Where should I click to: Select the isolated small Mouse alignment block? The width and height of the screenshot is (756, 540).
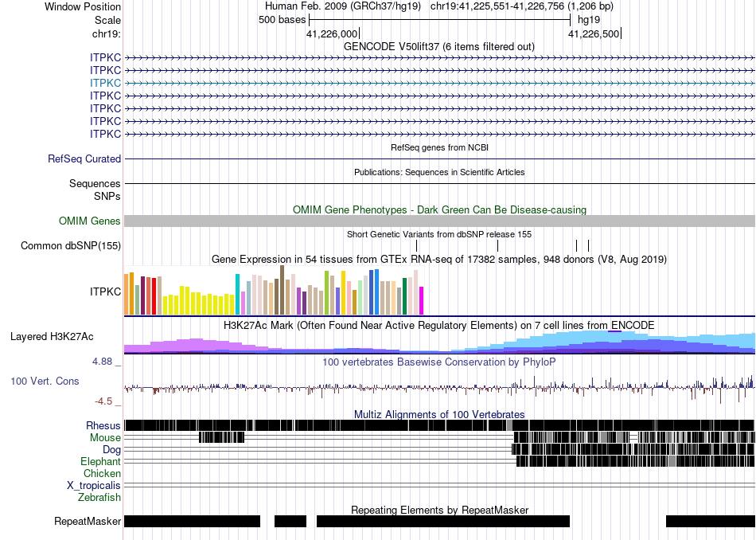(x=222, y=438)
